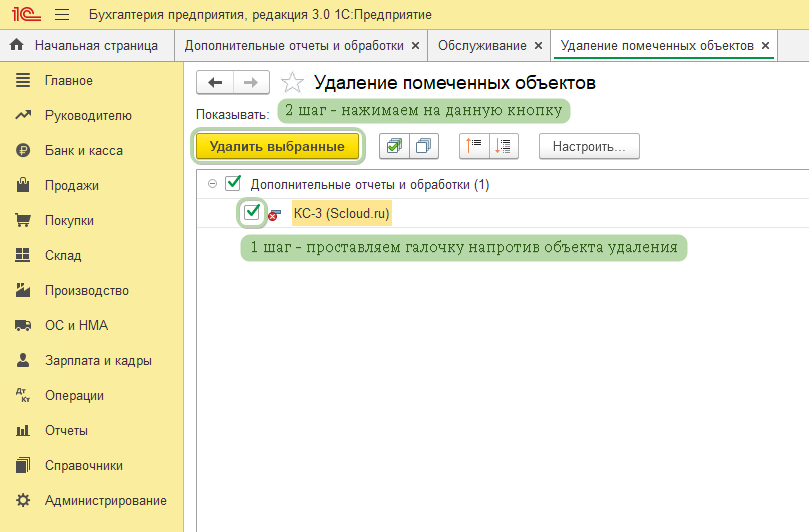Image resolution: width=809 pixels, height=532 pixels.
Task: Toggle checkbox next to КС-3 (Scloud.ru)
Action: (252, 212)
